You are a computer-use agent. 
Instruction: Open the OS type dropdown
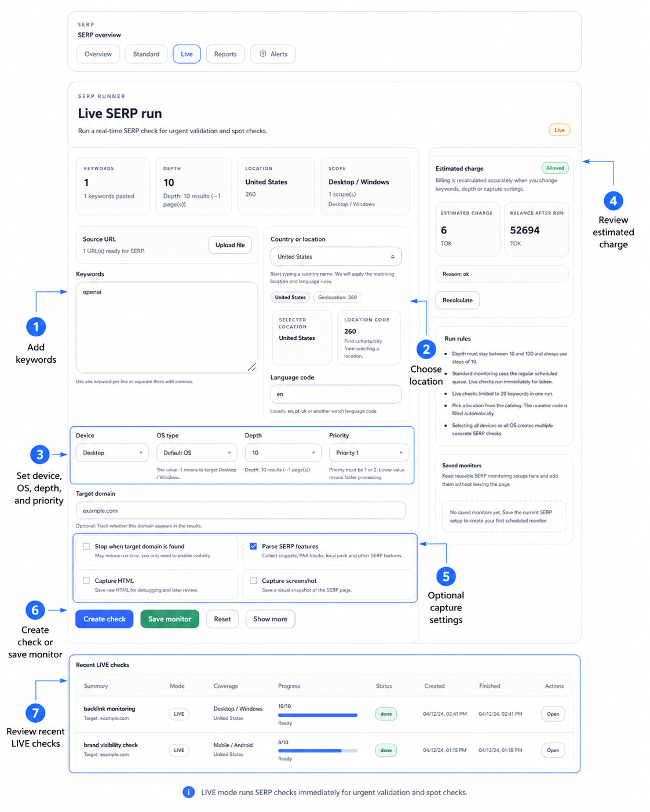pyautogui.click(x=197, y=453)
